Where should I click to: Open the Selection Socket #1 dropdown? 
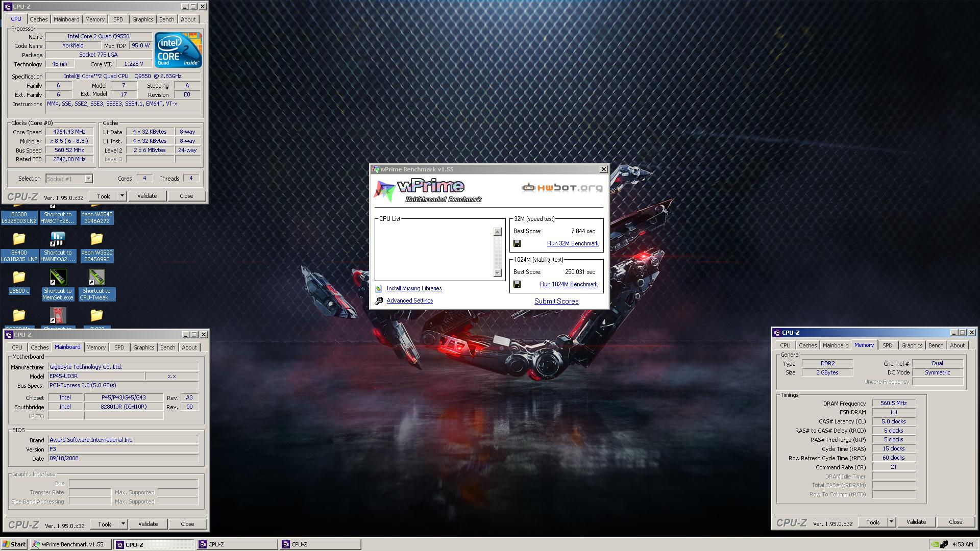(x=88, y=179)
